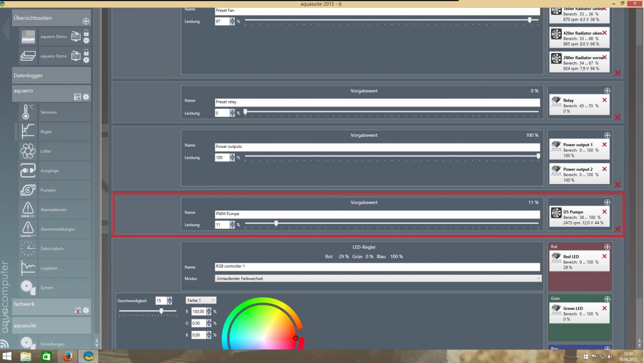The image size is (644, 363).
Task: Click the Preset Fan Leistung slider handle
Action: coord(530,20)
